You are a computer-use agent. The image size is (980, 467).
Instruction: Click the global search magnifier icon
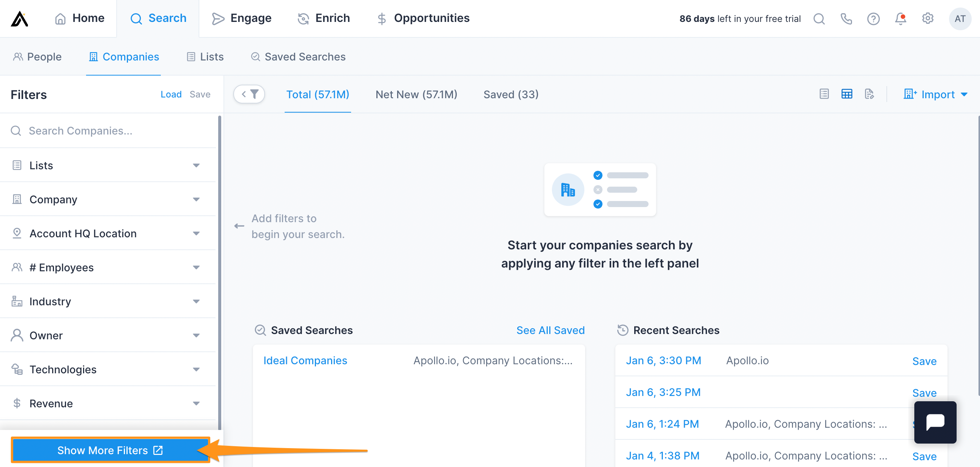pyautogui.click(x=819, y=19)
